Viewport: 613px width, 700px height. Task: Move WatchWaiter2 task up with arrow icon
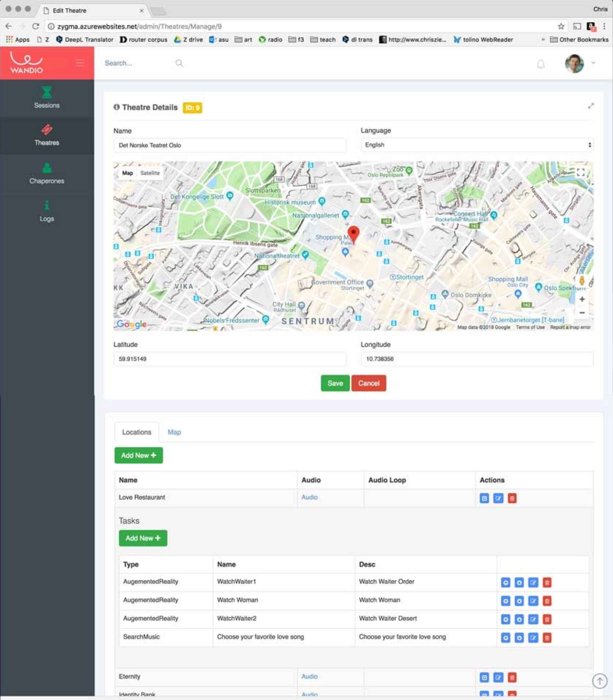point(505,619)
